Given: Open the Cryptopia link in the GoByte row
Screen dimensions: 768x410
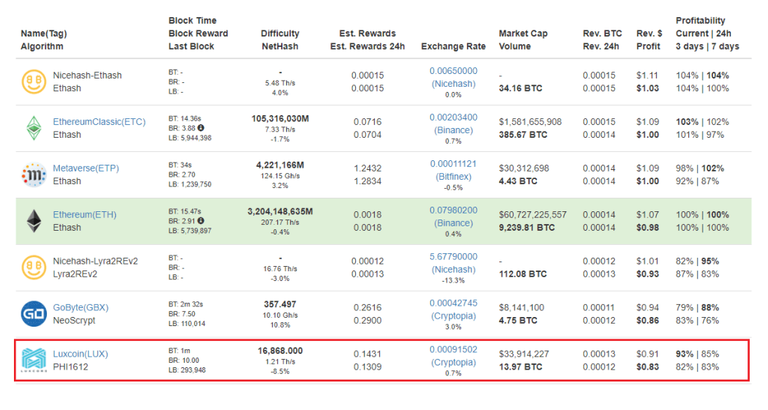Looking at the screenshot, I should (453, 316).
